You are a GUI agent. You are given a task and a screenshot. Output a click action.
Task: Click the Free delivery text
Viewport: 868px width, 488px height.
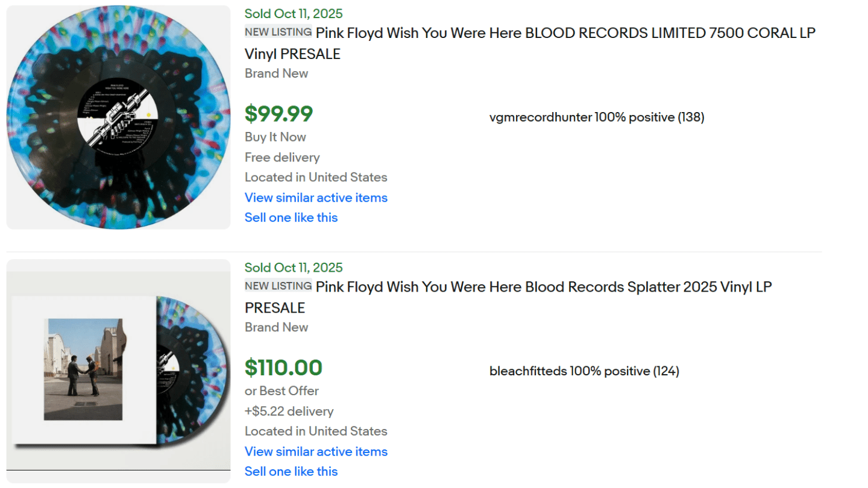coord(282,157)
